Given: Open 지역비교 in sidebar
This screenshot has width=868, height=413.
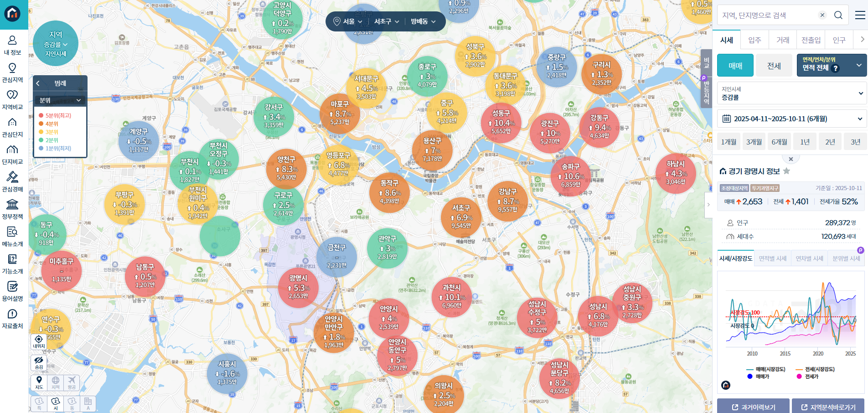Looking at the screenshot, I should pyautogui.click(x=12, y=100).
